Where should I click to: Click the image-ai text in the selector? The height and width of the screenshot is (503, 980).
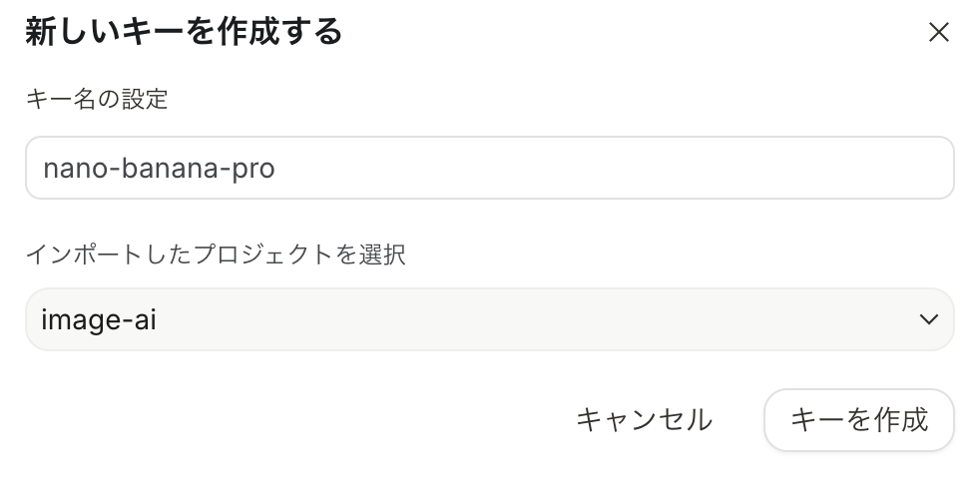click(99, 319)
